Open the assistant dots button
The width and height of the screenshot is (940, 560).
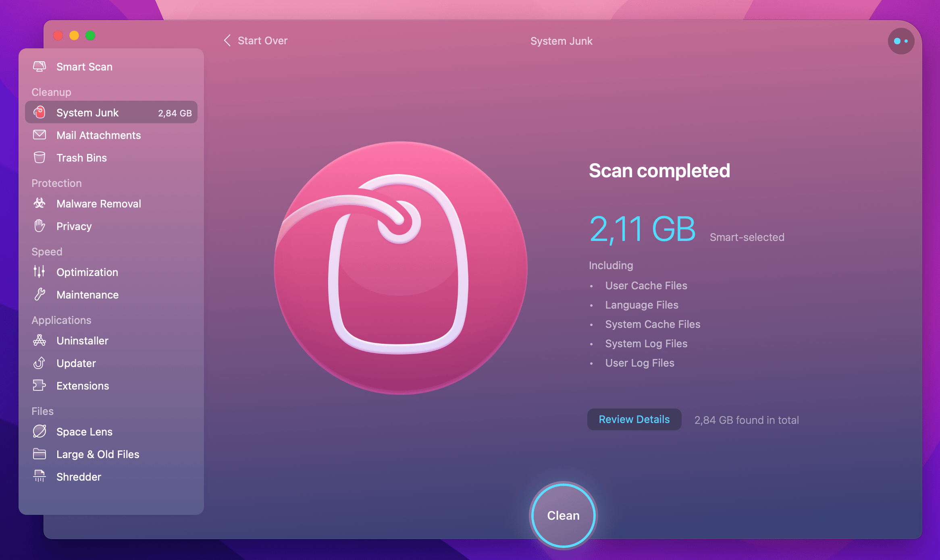[901, 41]
